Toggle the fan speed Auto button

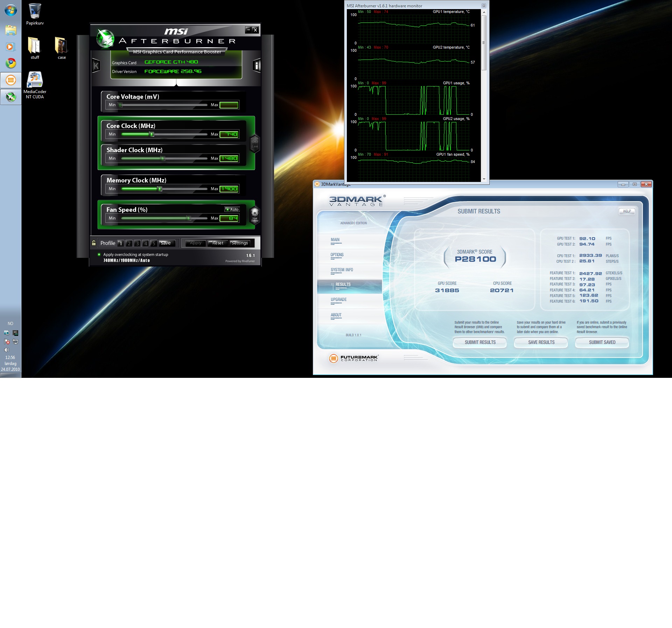pyautogui.click(x=232, y=209)
